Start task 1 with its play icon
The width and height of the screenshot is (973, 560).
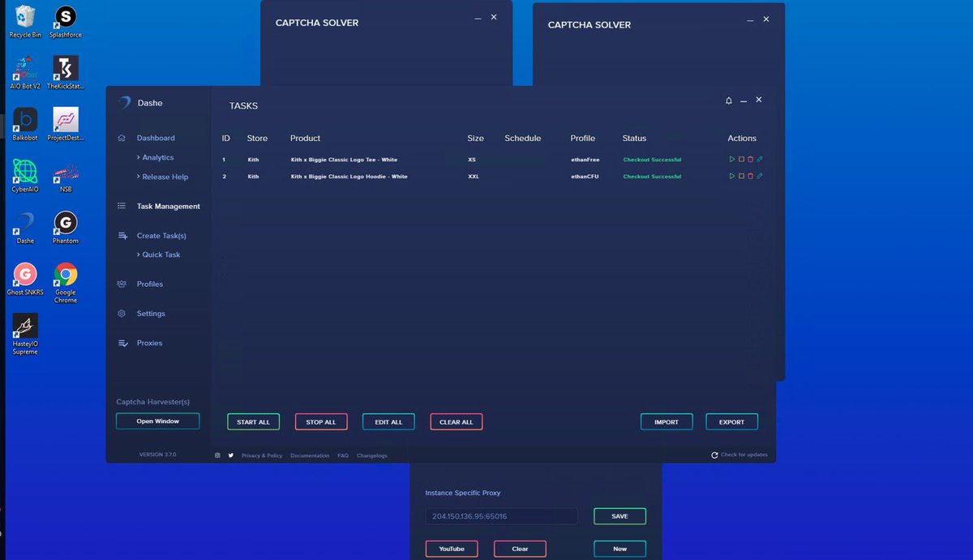coord(732,160)
